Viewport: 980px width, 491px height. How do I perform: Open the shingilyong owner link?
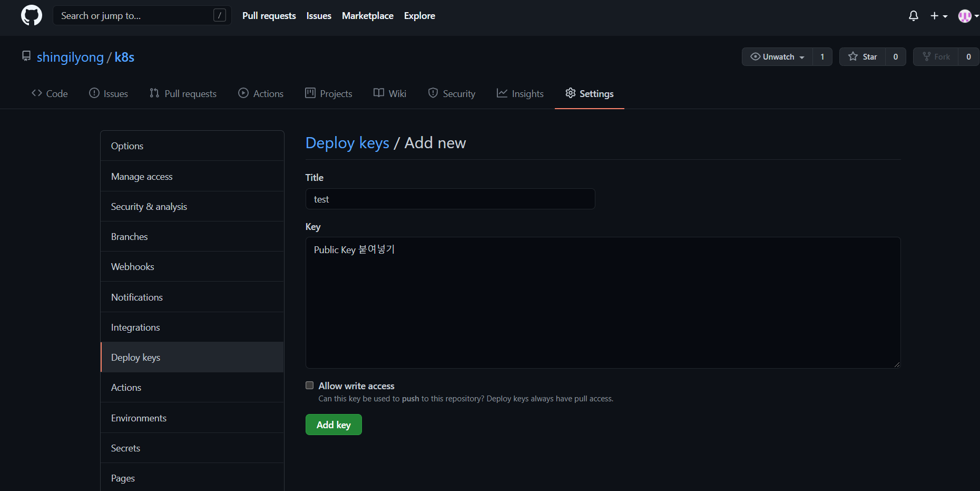point(70,57)
